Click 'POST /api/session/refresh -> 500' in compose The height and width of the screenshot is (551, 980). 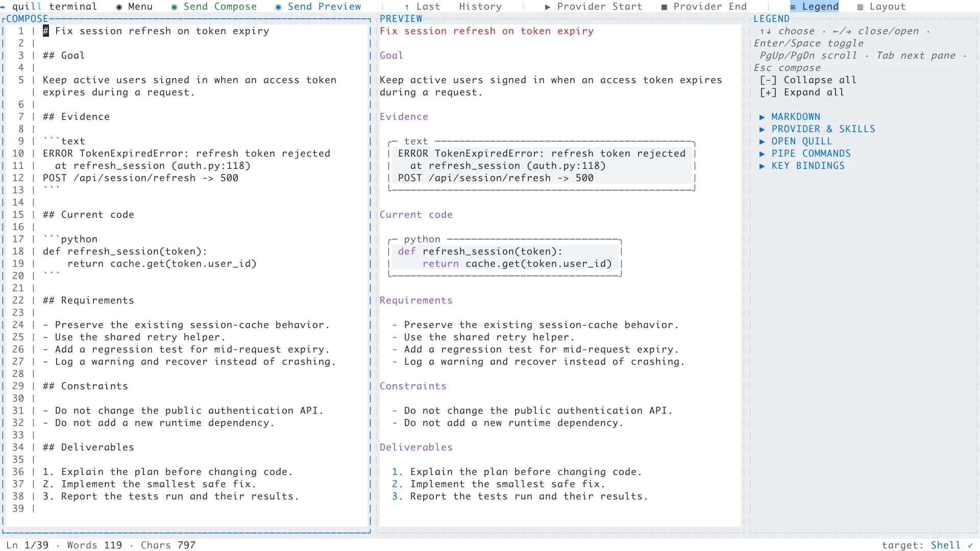pyautogui.click(x=140, y=178)
